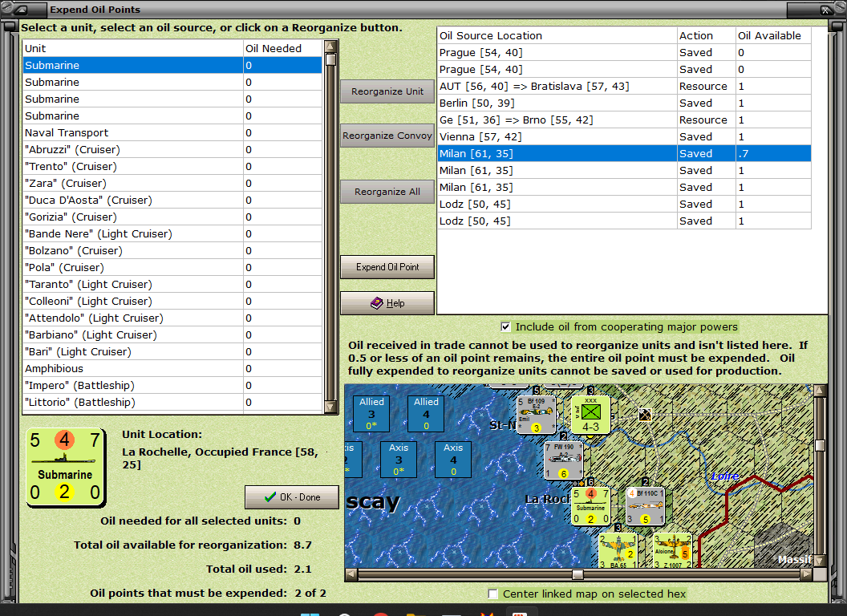Select the "Barbiano" (Light Cruiser) row
This screenshot has height=616, width=847.
pyautogui.click(x=172, y=335)
